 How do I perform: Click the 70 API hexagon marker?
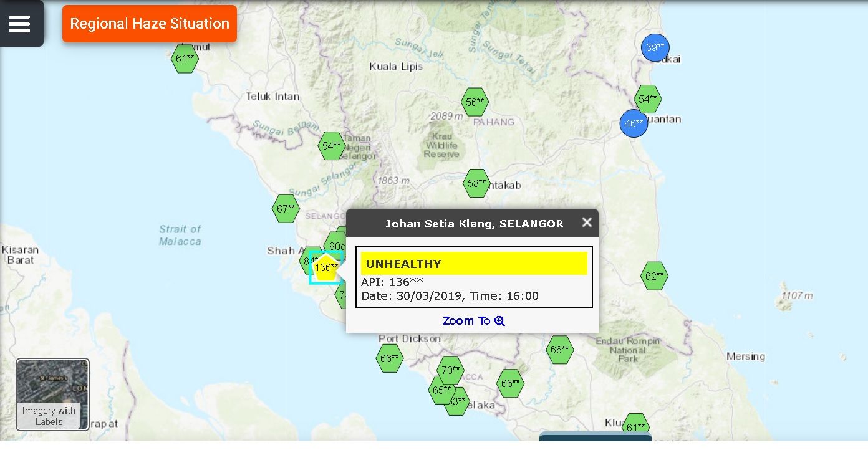pyautogui.click(x=450, y=370)
